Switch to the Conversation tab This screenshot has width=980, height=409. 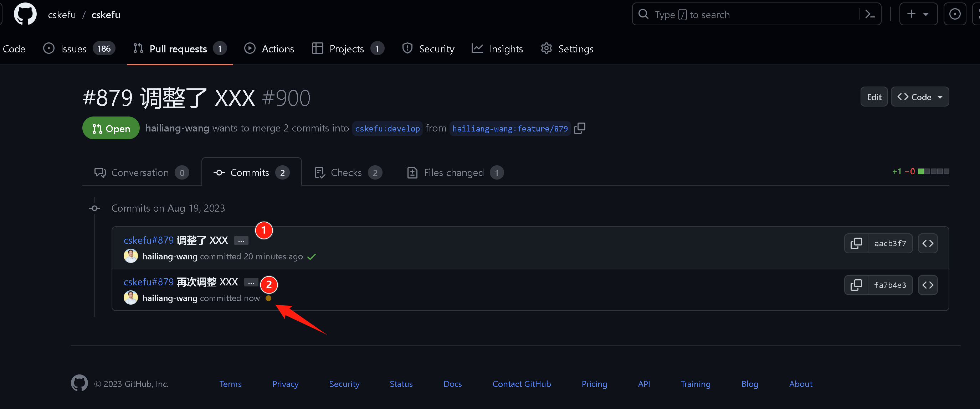tap(142, 172)
